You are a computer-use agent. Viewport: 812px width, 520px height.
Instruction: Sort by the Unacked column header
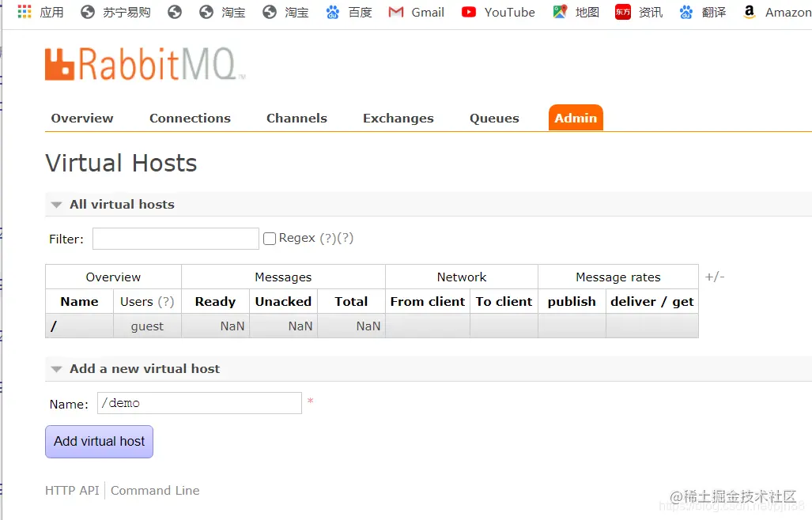[283, 302]
